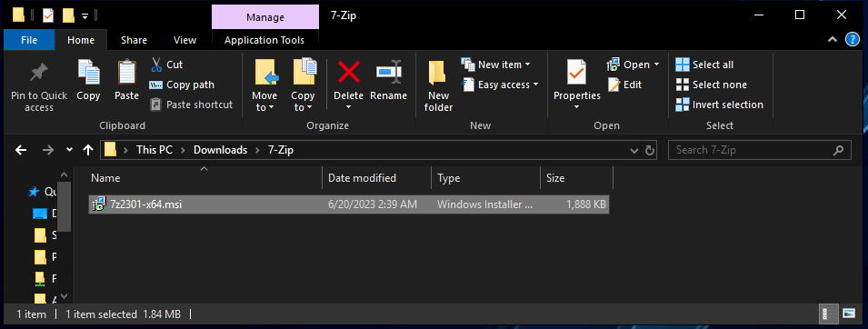The height and width of the screenshot is (329, 868).
Task: Click the Copy ribbon icon
Action: (88, 73)
